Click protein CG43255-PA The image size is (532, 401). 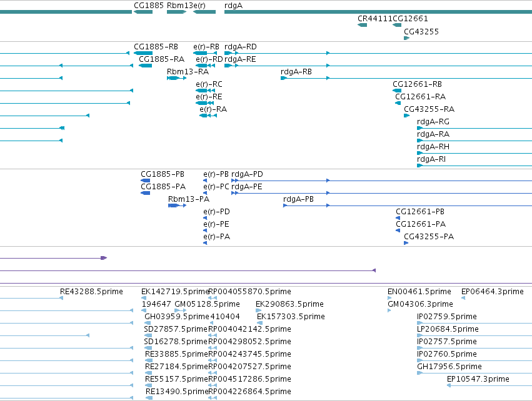(429, 237)
